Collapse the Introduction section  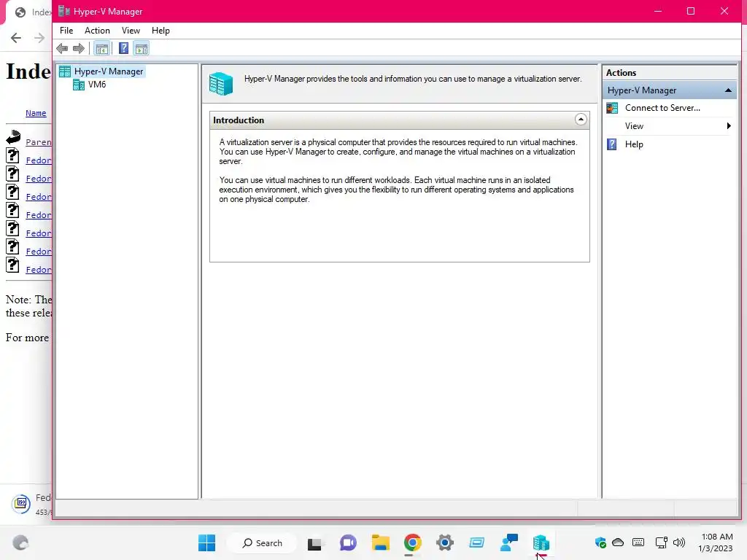coord(580,120)
